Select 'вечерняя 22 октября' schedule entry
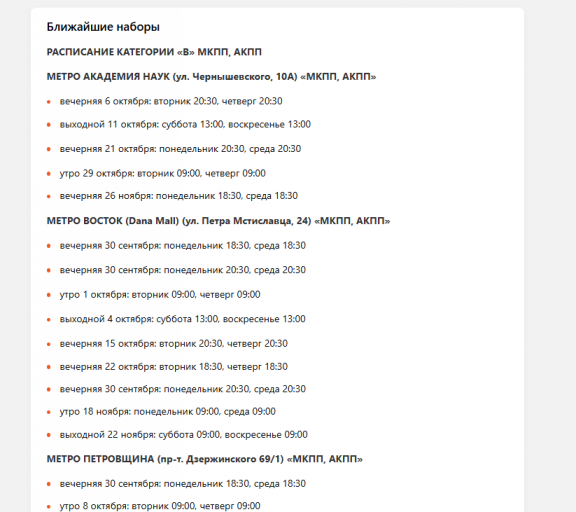 173,367
